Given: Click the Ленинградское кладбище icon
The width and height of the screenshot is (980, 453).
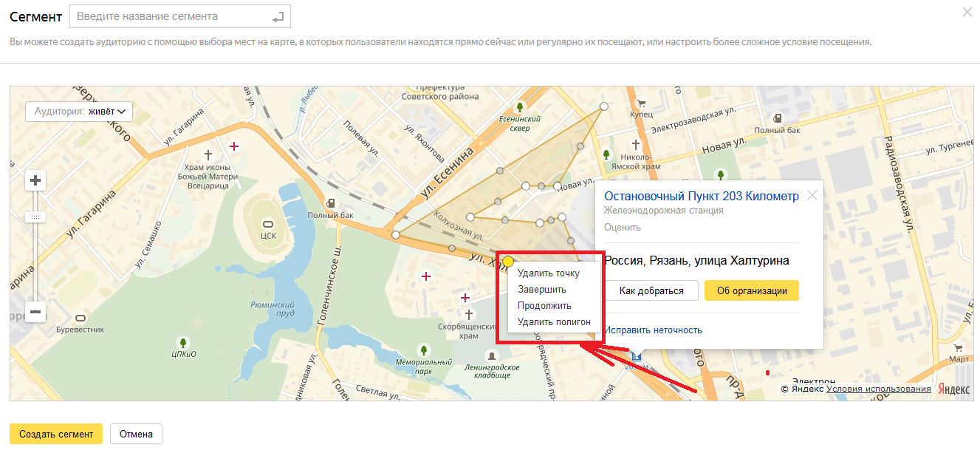Looking at the screenshot, I should click(x=491, y=356).
